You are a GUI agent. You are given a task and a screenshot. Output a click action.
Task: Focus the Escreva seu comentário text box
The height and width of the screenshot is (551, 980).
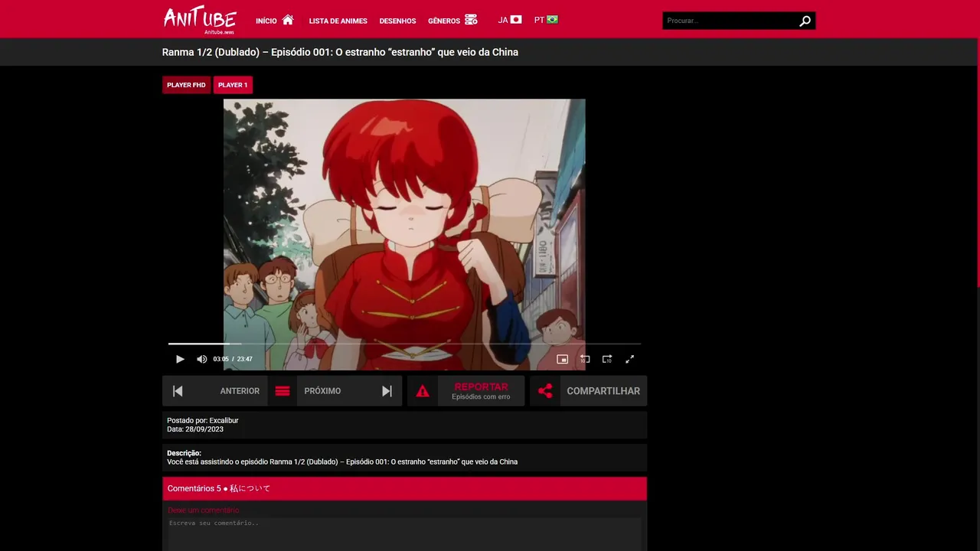pyautogui.click(x=404, y=535)
